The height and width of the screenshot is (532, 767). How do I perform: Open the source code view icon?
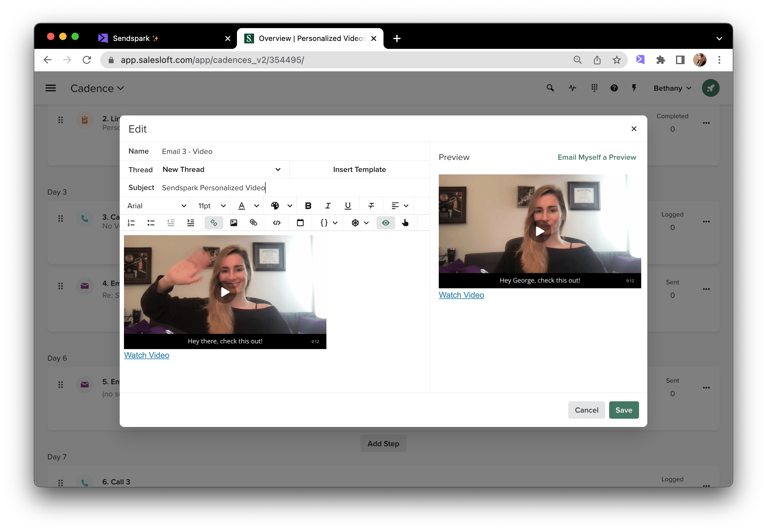click(277, 223)
